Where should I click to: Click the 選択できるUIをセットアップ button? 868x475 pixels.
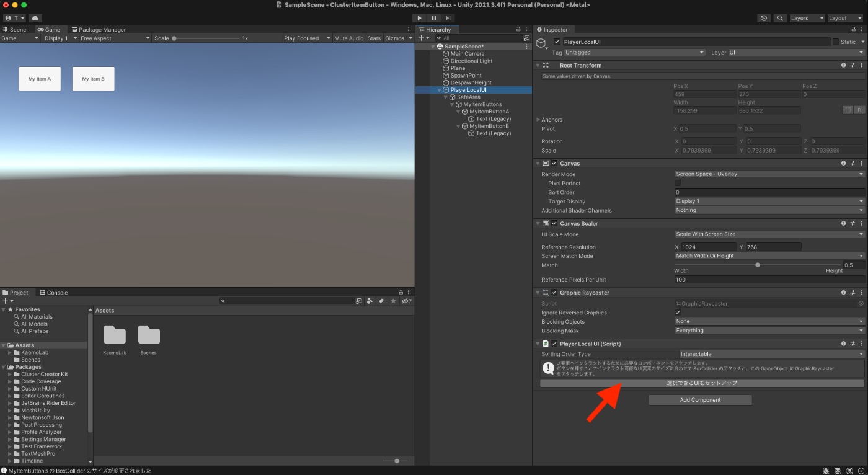coord(702,383)
